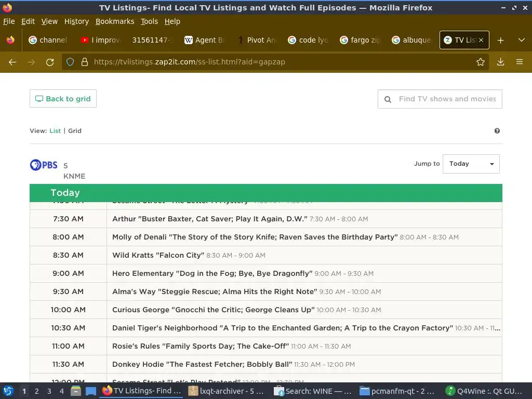Click the Back to grid button
532x399 pixels.
[x=63, y=99]
